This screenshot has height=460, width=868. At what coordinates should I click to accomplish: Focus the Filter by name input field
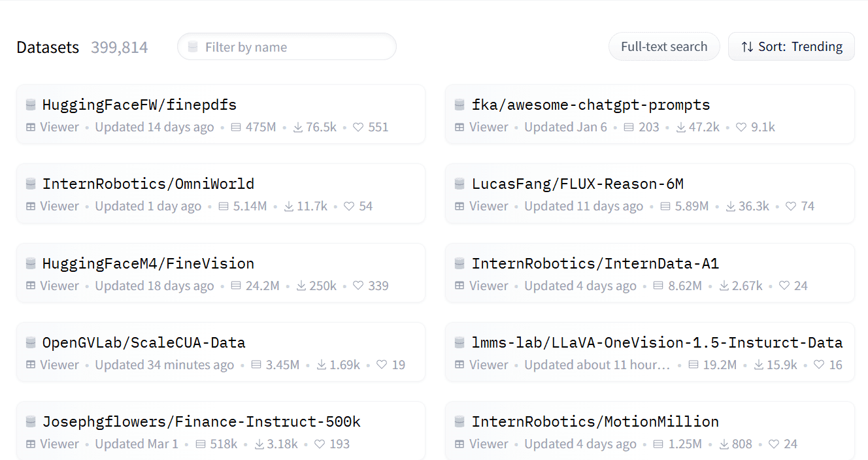click(294, 47)
